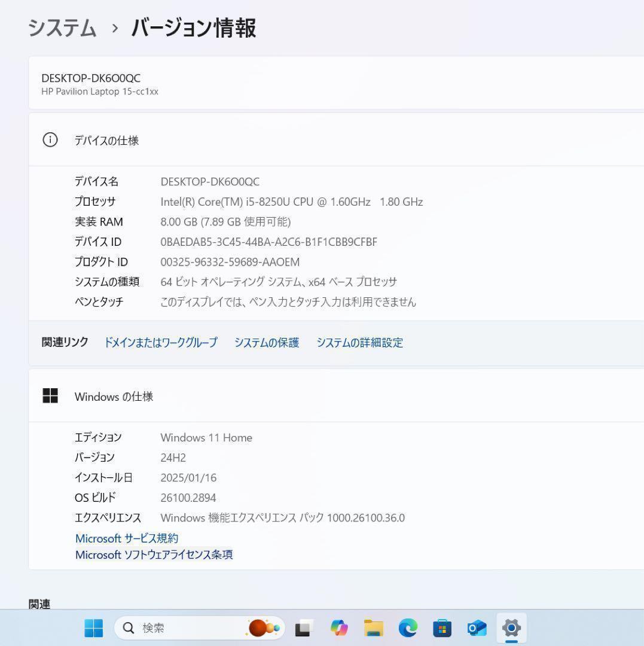Open ドメインまたはワークグループ link
Image resolution: width=644 pixels, height=646 pixels.
(161, 342)
